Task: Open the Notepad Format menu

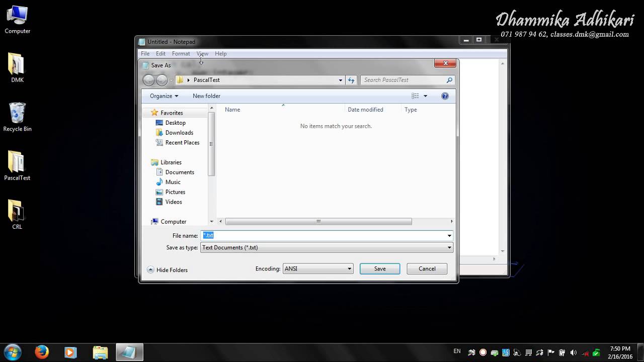Action: [181, 54]
